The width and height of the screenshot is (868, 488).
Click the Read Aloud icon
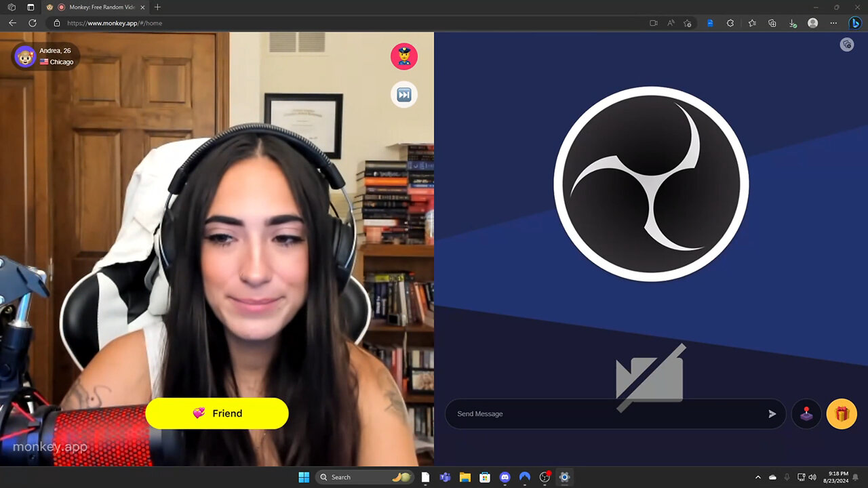coord(671,23)
